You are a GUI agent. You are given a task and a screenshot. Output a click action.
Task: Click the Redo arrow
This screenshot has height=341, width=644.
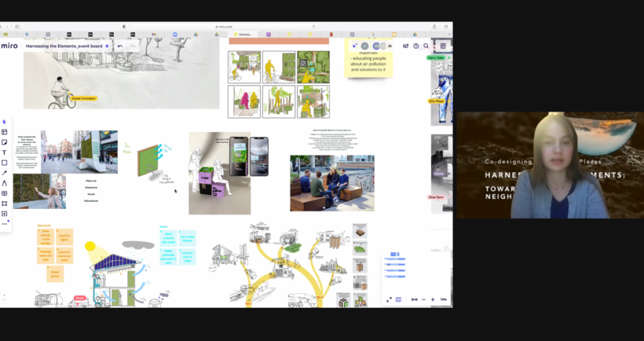point(133,46)
